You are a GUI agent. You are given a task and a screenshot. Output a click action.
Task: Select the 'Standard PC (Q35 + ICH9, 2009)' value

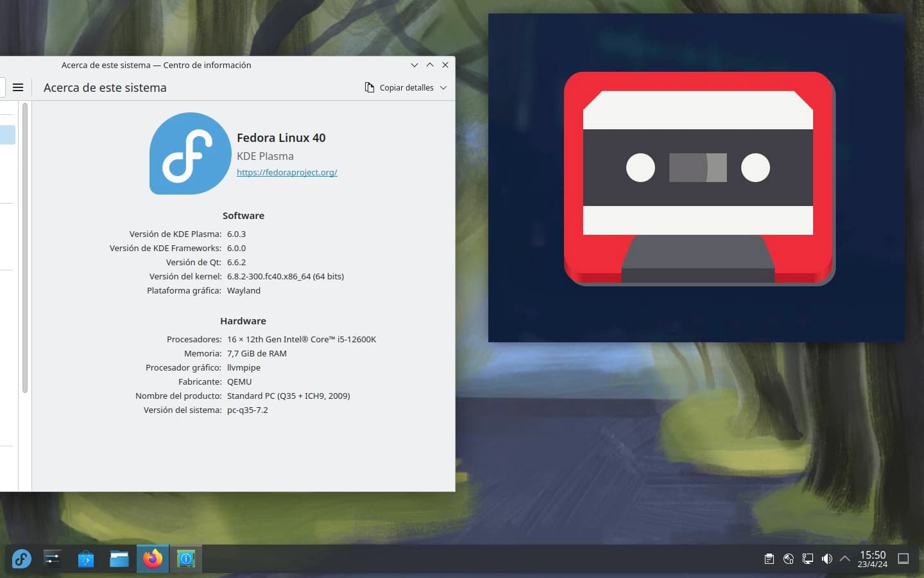point(289,396)
